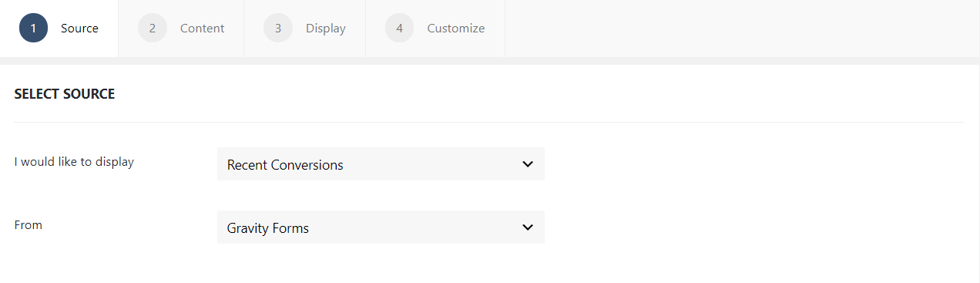Screen dimensions: 980x283
Task: Click the gray strip beneath the step tabs
Action: point(490,61)
